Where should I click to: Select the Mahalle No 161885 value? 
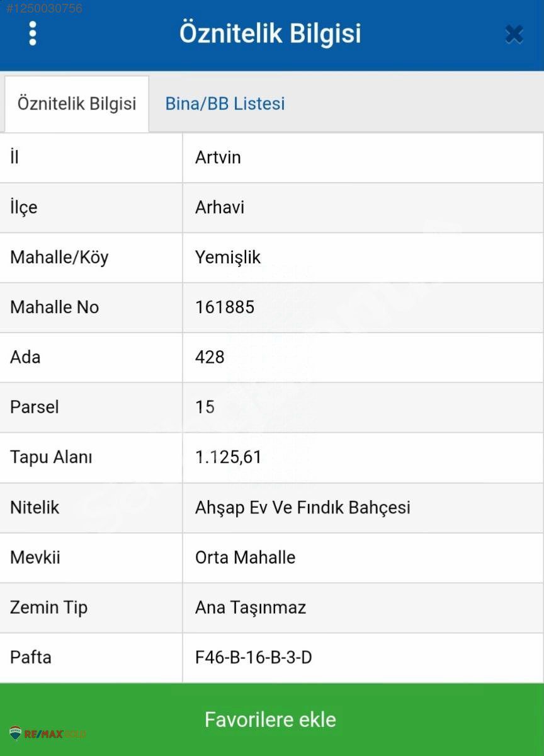point(225,307)
